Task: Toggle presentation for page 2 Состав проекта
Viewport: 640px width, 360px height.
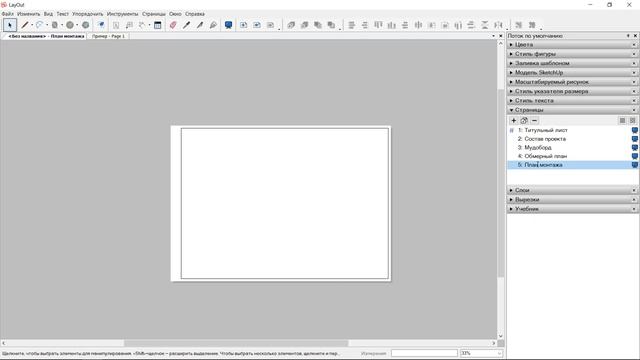Action: [635, 139]
